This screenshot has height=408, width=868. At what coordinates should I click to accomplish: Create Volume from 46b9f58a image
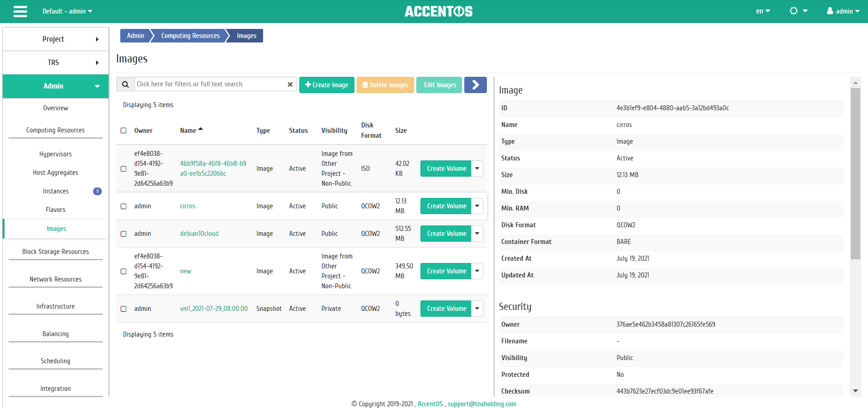[446, 169]
